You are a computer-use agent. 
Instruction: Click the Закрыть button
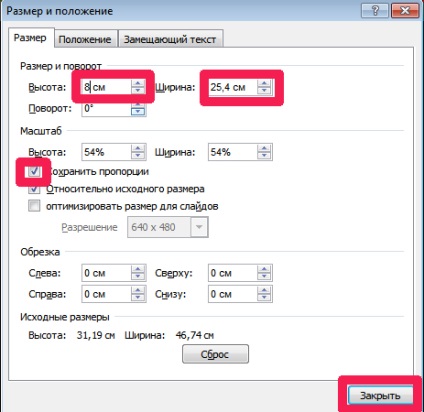pos(380,396)
